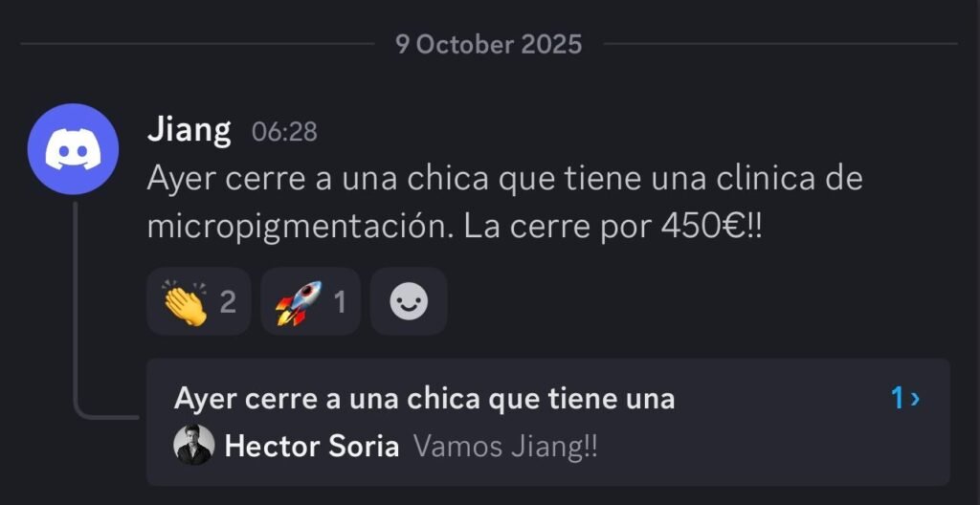Toggle the clapping hands emoji reaction

pos(199,302)
